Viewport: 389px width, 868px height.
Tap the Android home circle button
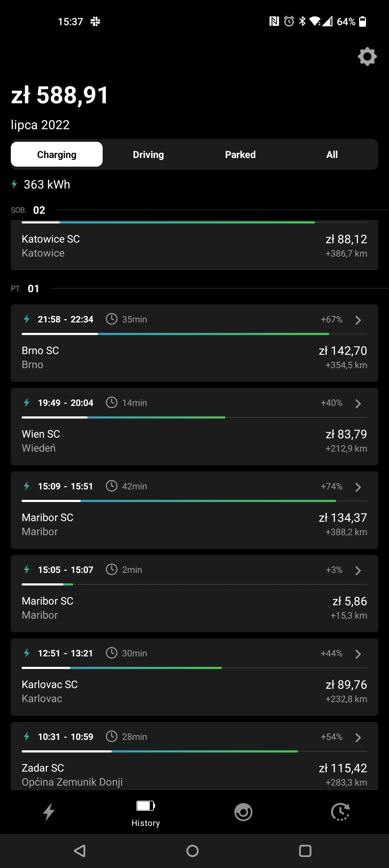pos(192,851)
